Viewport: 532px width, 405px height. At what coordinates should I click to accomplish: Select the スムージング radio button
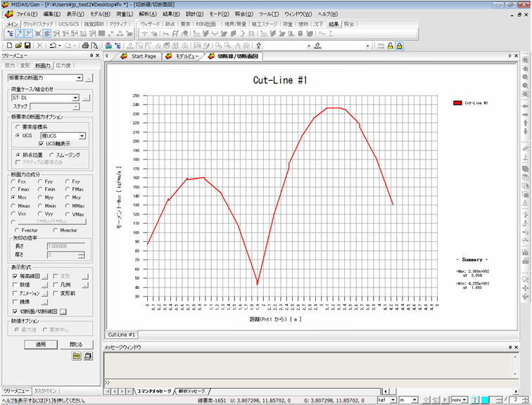52,155
